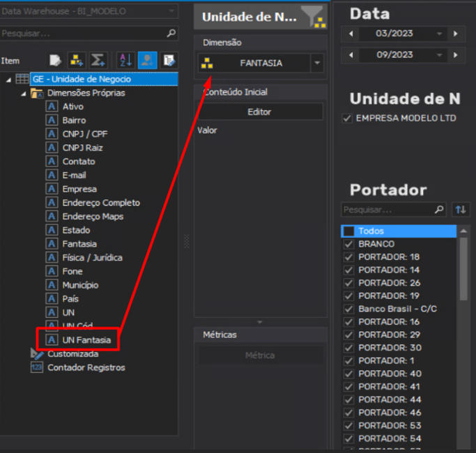Image resolution: width=476 pixels, height=453 pixels.
Task: Uncheck the BRANCO checkbox
Action: [x=348, y=244]
